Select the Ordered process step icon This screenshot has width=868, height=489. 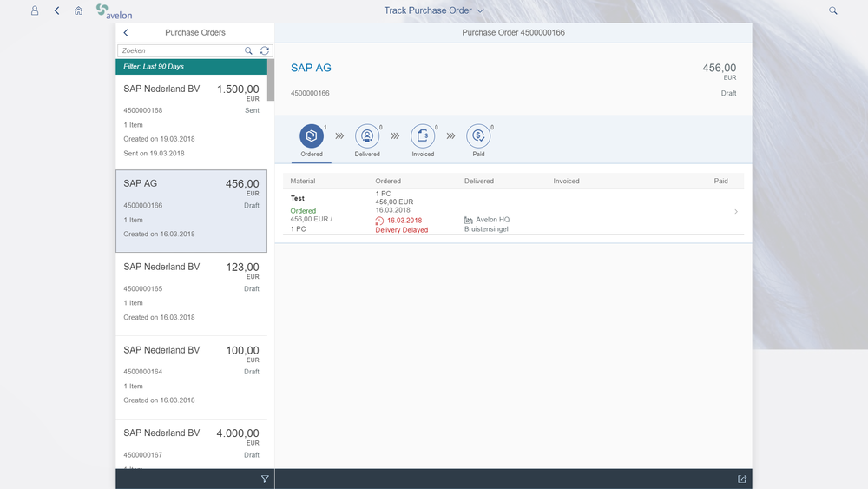click(312, 135)
